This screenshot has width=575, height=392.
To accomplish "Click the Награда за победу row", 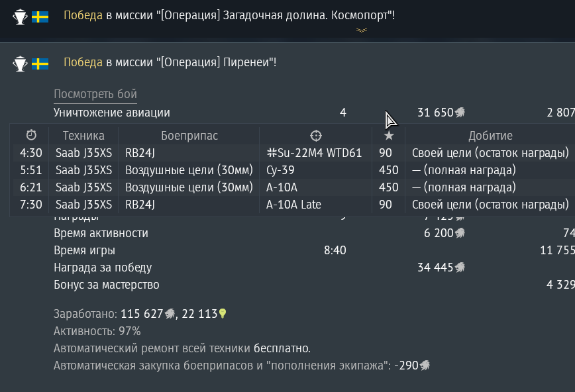I will tap(314, 268).
